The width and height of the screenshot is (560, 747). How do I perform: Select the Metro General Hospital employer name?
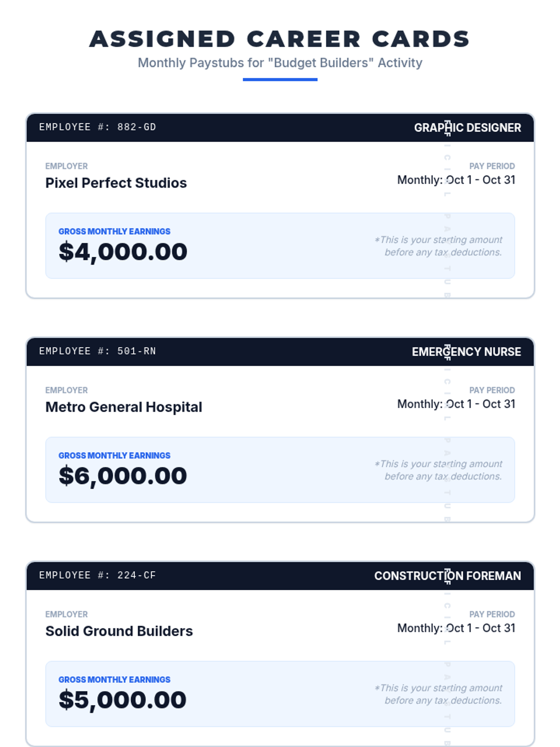(124, 407)
